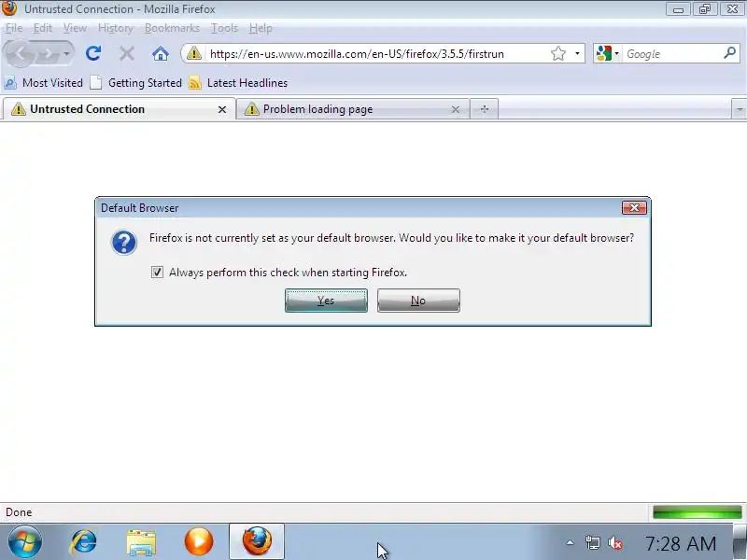Open recent pages history dropdown arrow
Image resolution: width=747 pixels, height=560 pixels.
coord(67,53)
